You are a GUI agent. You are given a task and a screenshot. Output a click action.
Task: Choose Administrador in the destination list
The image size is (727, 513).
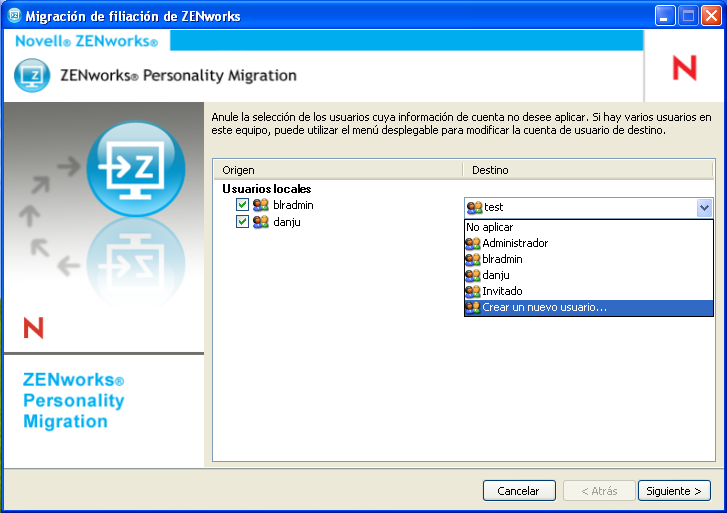pyautogui.click(x=588, y=243)
